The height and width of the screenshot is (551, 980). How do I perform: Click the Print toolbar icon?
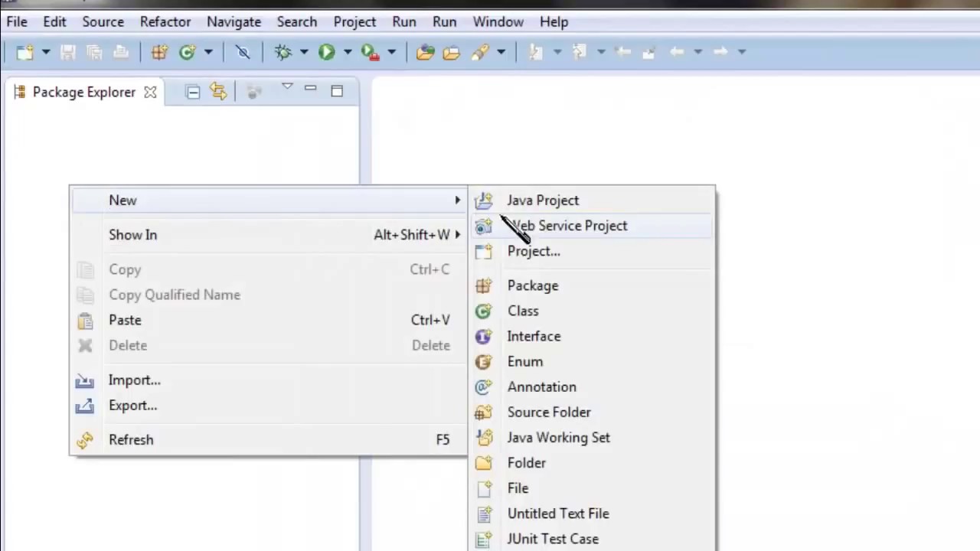tap(121, 52)
